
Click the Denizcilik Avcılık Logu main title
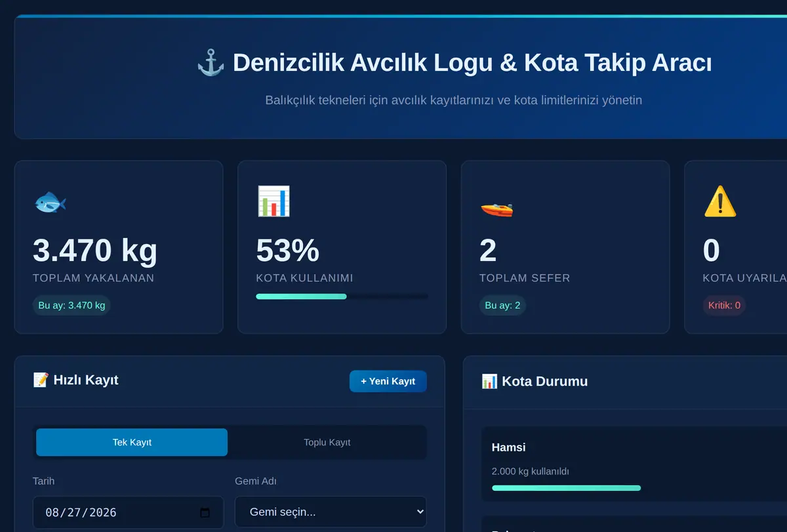pyautogui.click(x=472, y=63)
